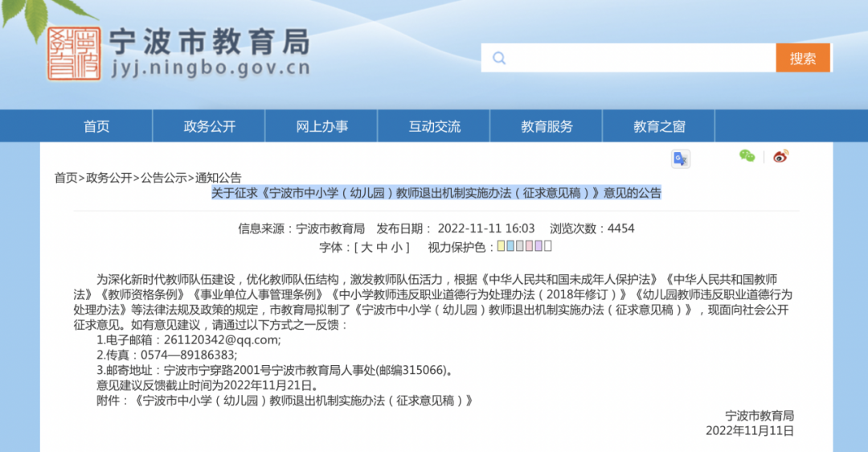Click the 信息来源：宁波市教育局 text

coord(301,228)
